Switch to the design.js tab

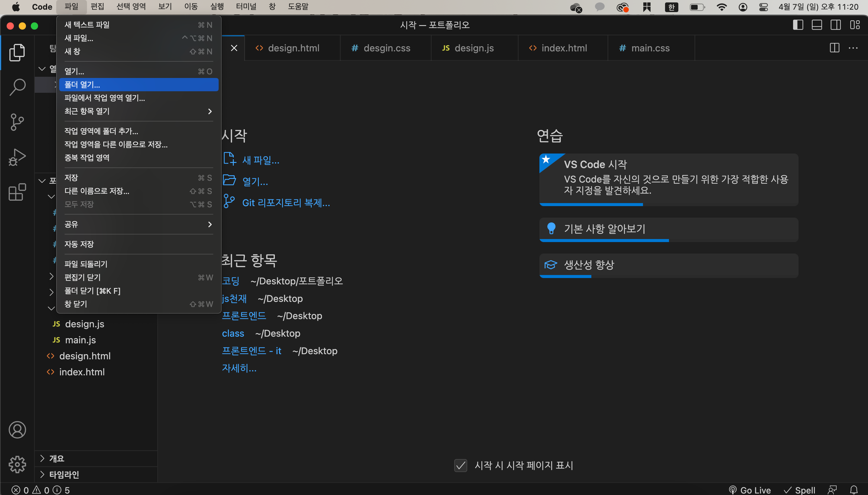474,48
